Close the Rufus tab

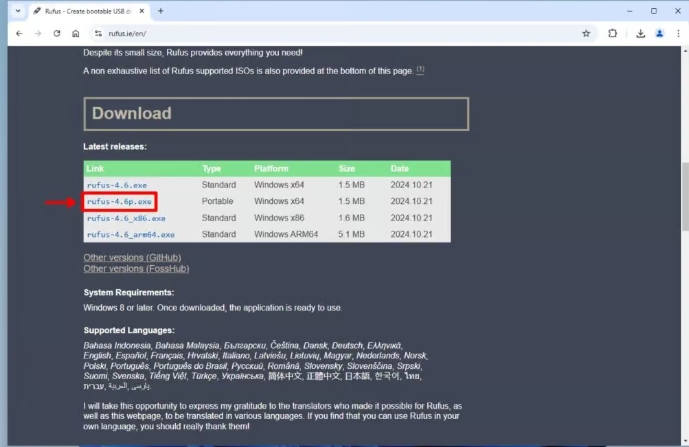tap(141, 11)
